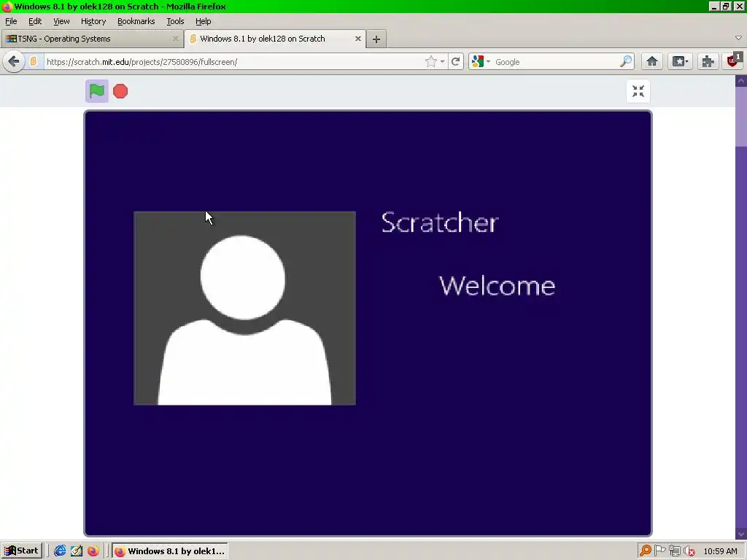This screenshot has height=560, width=747.
Task: Bookmark this page with the star icon
Action: click(430, 61)
